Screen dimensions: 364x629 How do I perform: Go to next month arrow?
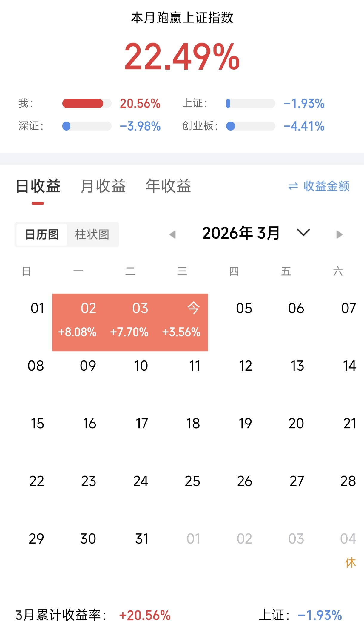[339, 234]
